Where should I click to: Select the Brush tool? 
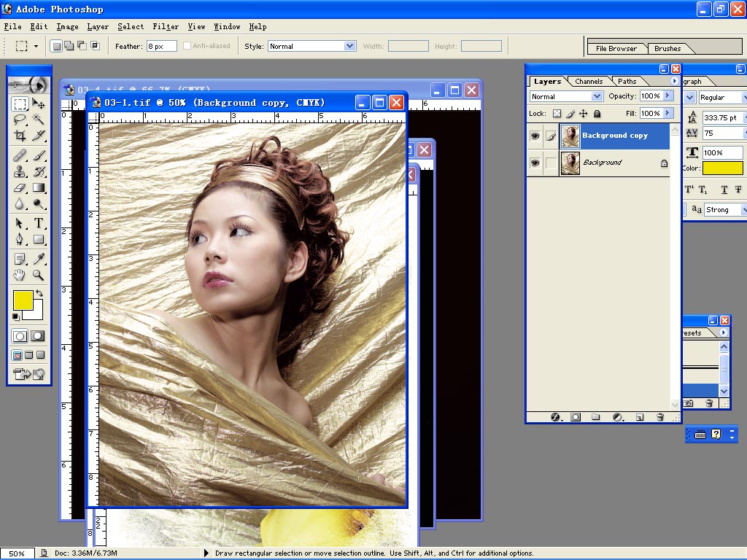click(x=39, y=155)
